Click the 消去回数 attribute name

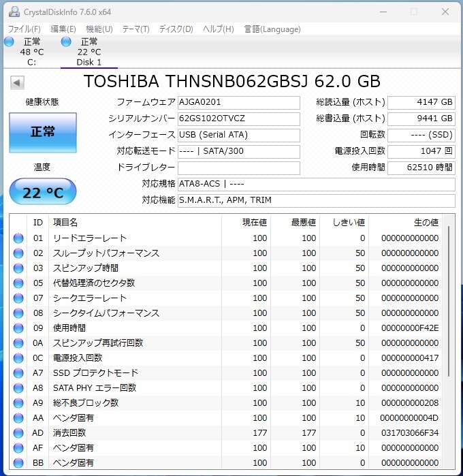click(69, 433)
